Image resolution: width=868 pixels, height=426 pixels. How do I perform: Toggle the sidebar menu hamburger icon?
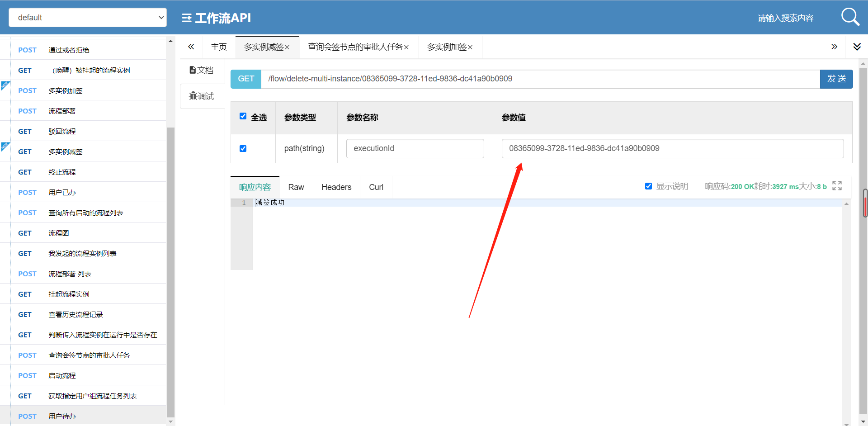coord(186,18)
